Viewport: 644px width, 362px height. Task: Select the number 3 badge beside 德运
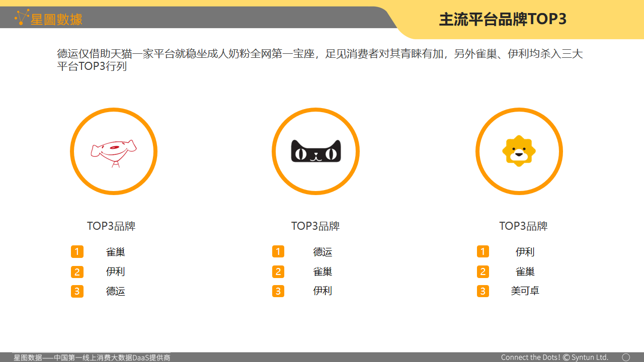[77, 291]
